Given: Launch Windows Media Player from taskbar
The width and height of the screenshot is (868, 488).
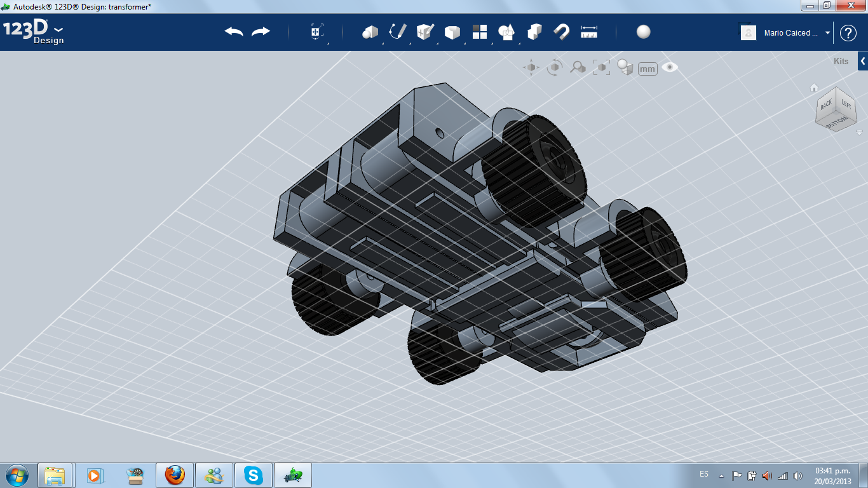Looking at the screenshot, I should pos(94,475).
